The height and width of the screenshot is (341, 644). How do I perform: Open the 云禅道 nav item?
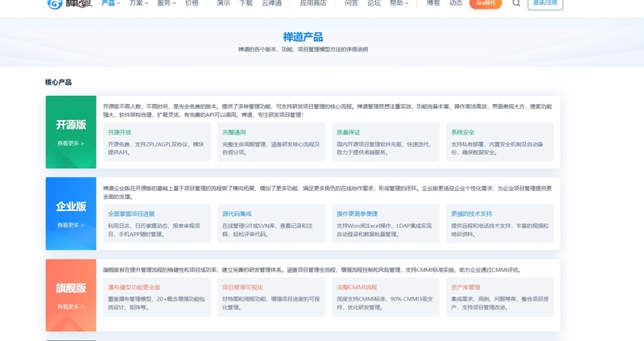click(272, 3)
